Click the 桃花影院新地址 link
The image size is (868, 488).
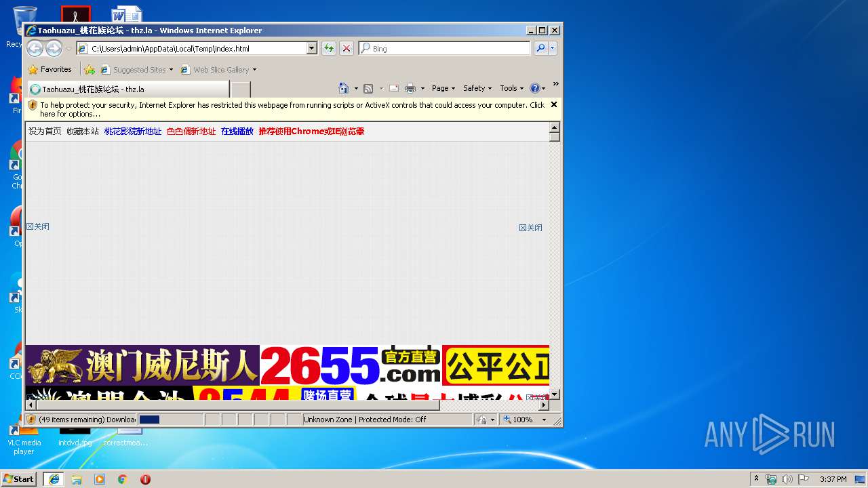pyautogui.click(x=133, y=131)
